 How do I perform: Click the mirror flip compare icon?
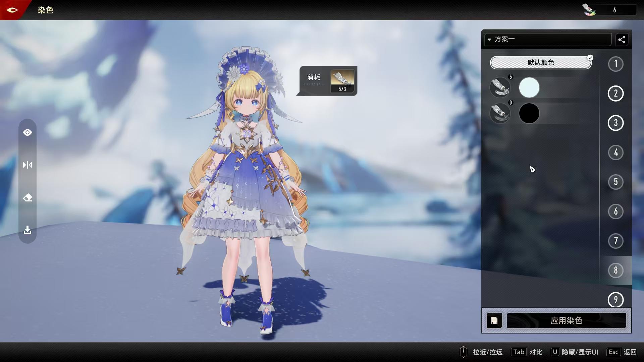(x=28, y=165)
